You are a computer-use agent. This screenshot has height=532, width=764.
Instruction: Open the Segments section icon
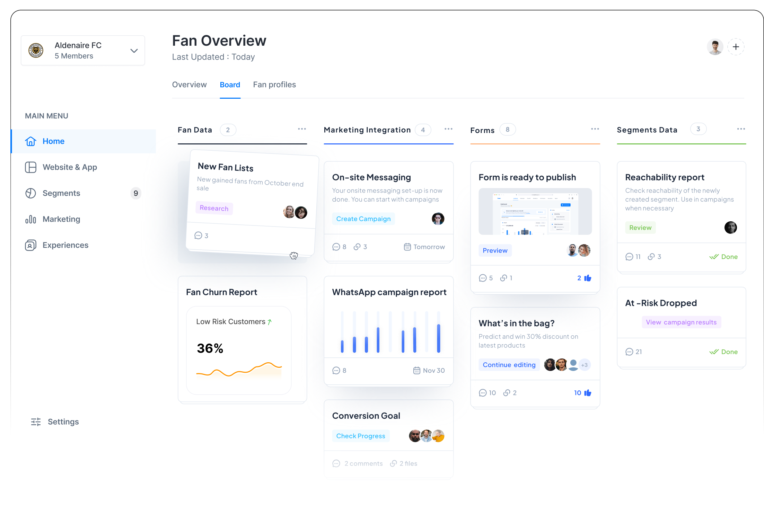pyautogui.click(x=31, y=193)
